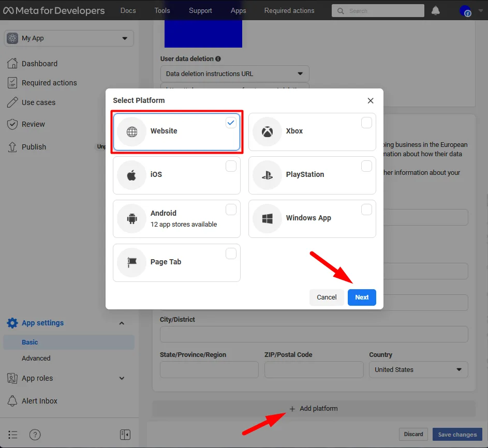Open the help question mark icon
The height and width of the screenshot is (448, 488).
pos(35,435)
